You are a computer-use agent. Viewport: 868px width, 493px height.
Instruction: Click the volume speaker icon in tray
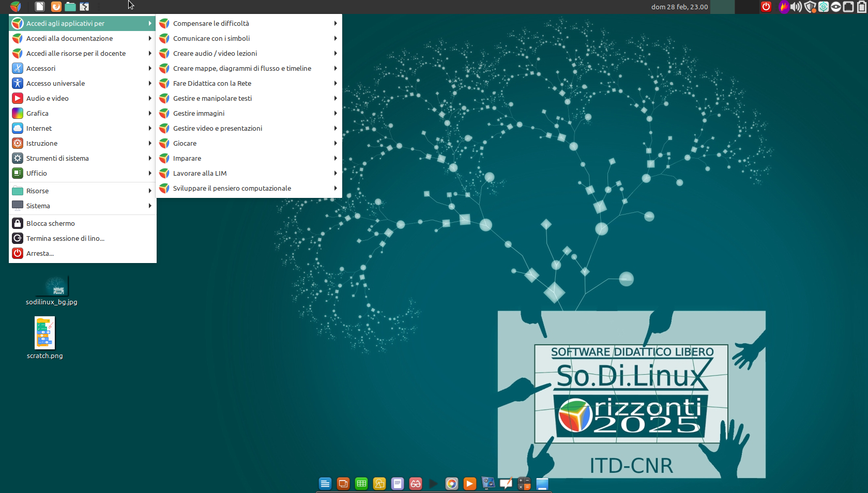(796, 7)
